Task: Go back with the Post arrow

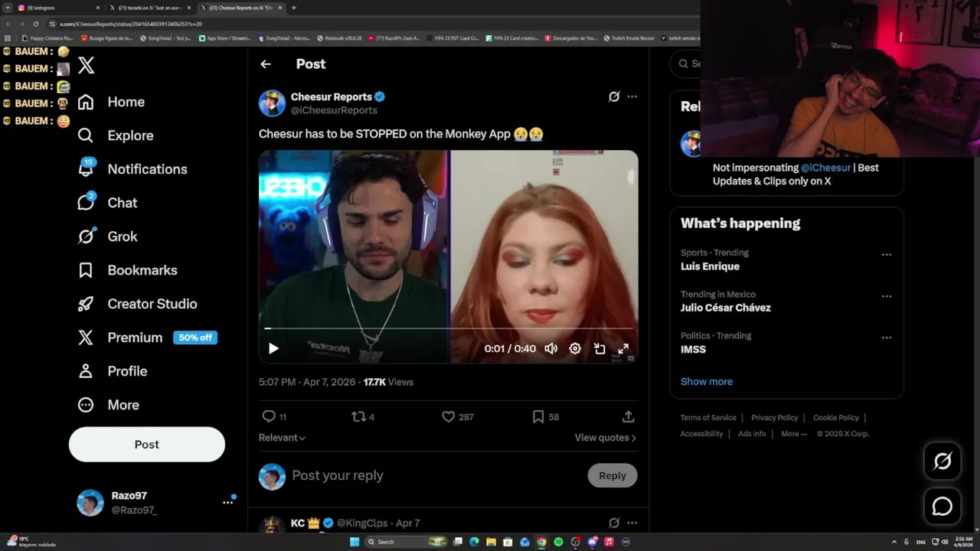Action: pos(266,64)
